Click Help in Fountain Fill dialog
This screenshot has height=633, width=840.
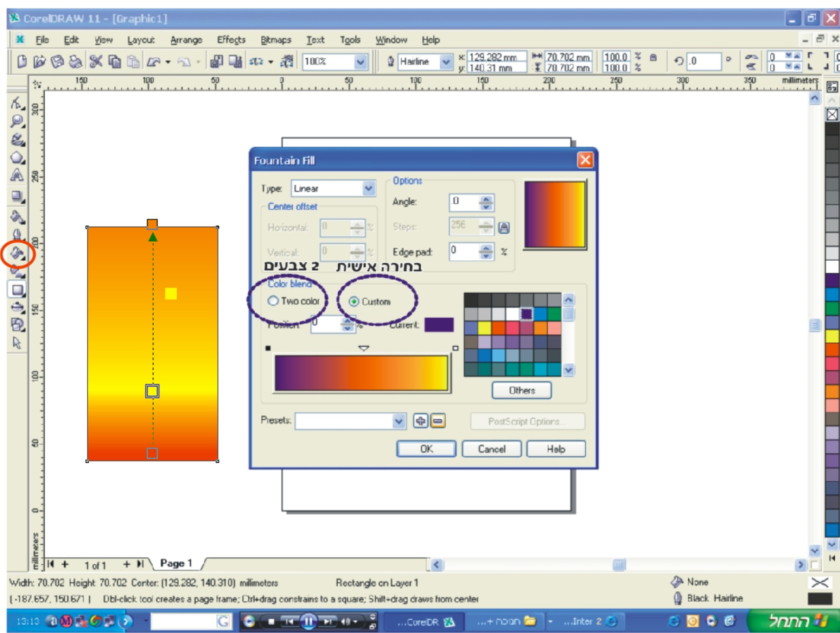[556, 449]
